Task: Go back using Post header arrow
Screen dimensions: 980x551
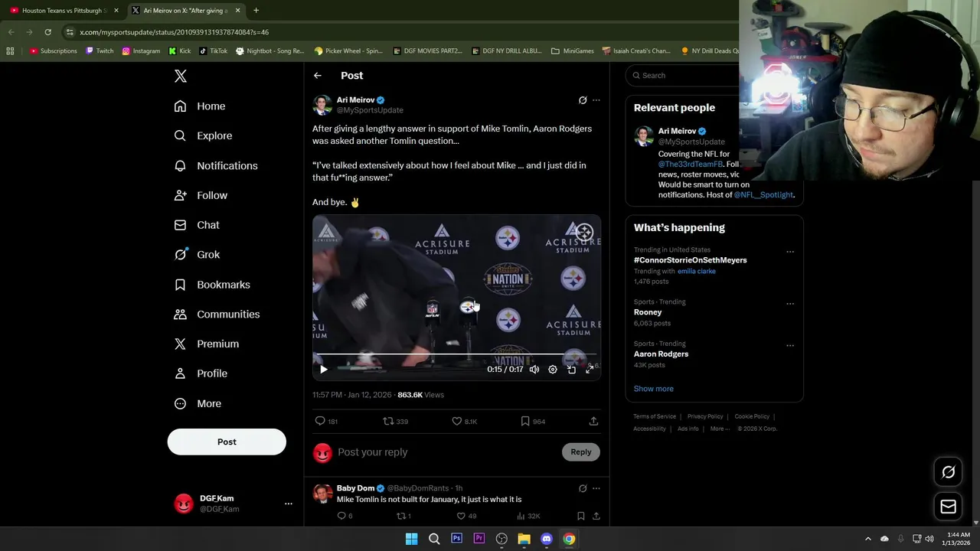Action: [318, 76]
